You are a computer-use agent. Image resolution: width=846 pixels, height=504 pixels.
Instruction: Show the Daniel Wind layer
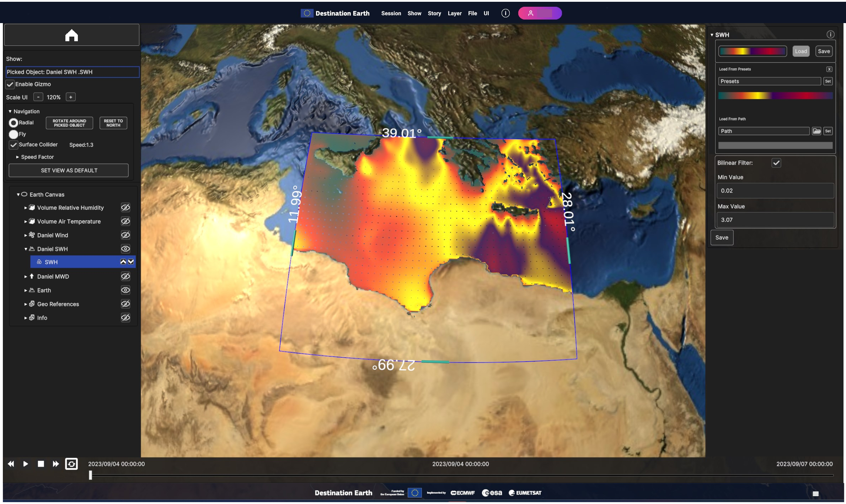pyautogui.click(x=125, y=235)
